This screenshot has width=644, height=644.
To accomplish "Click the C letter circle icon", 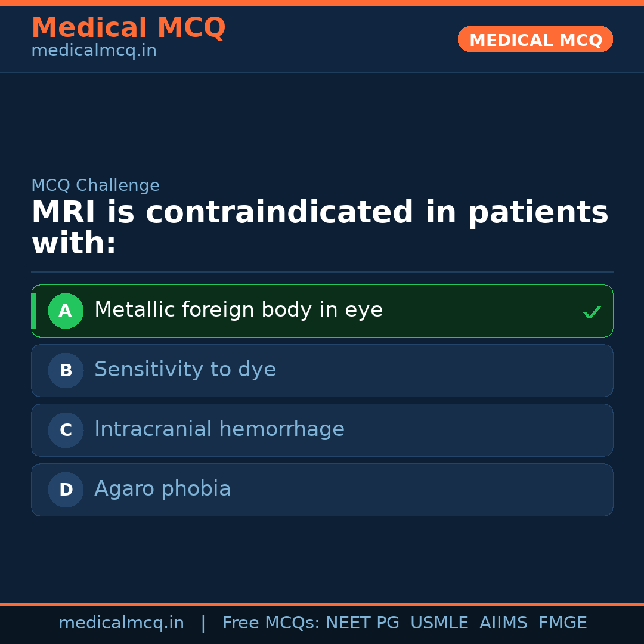I will tap(66, 430).
